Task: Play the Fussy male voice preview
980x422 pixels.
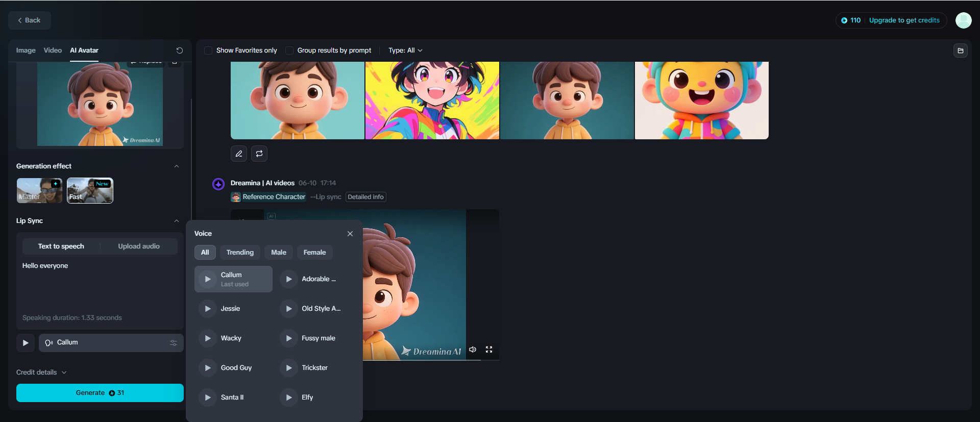Action: pos(289,338)
